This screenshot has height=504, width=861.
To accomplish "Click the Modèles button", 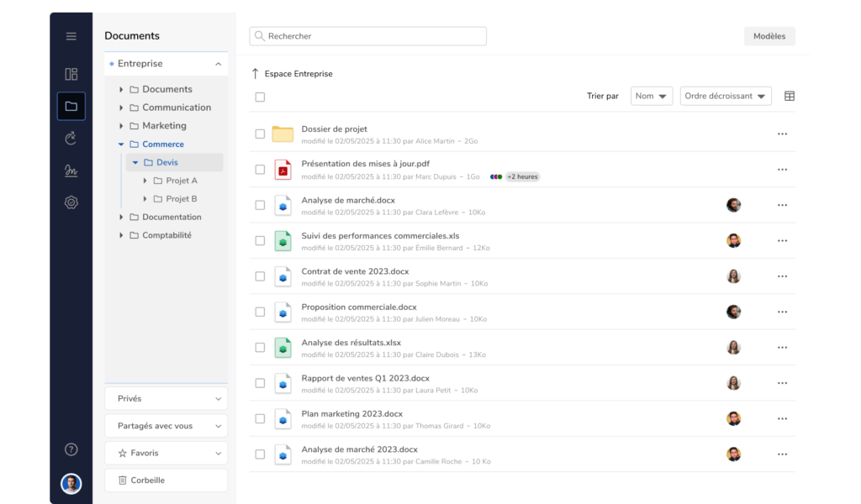I will [769, 36].
